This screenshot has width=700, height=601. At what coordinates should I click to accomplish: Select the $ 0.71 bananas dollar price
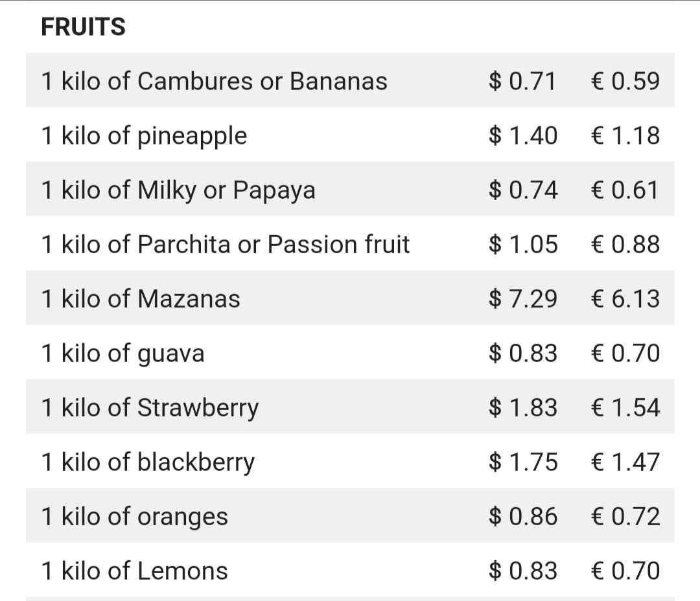(522, 81)
